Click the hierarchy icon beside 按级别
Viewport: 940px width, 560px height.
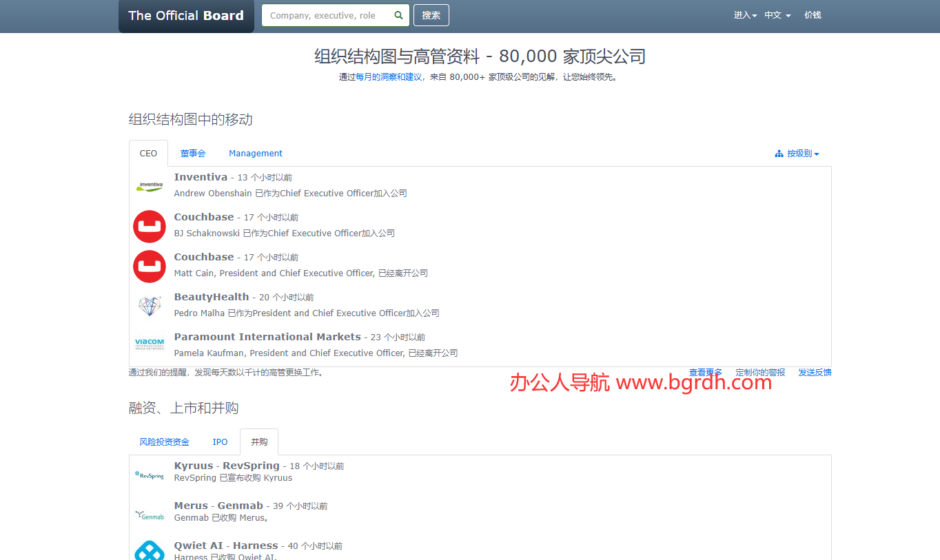pyautogui.click(x=778, y=154)
